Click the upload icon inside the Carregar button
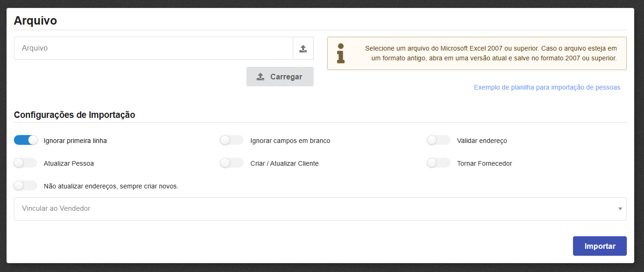644x272 pixels. pos(260,77)
